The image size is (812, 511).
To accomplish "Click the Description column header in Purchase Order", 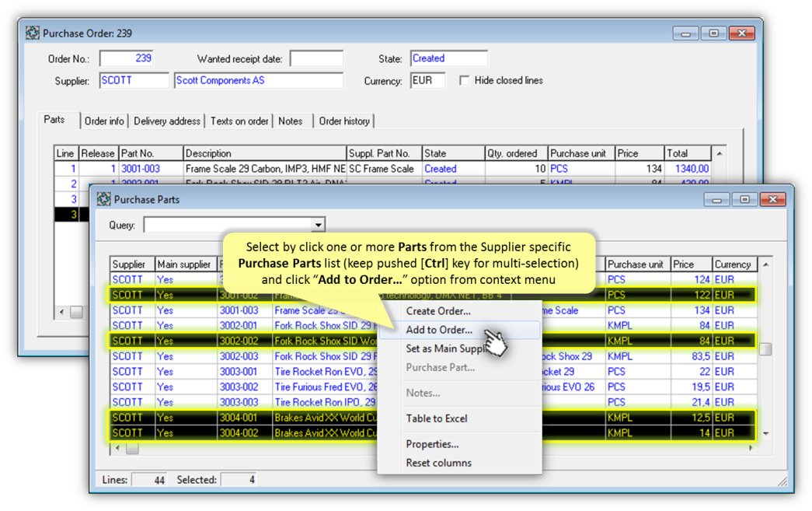I will click(x=265, y=153).
